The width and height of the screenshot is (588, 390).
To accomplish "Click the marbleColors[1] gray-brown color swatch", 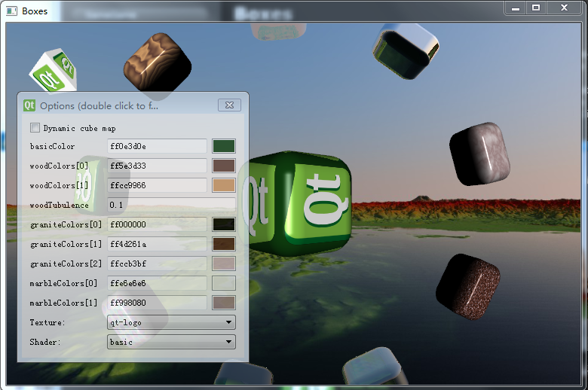I will click(x=224, y=303).
